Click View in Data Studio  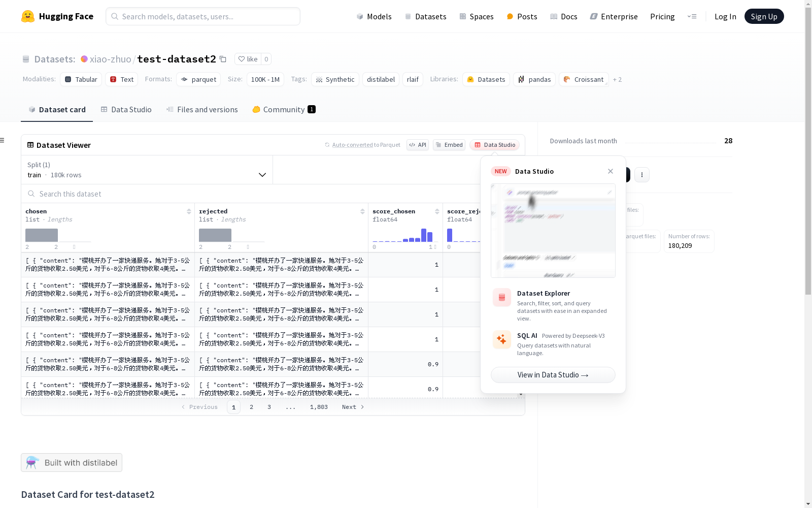coord(553,375)
